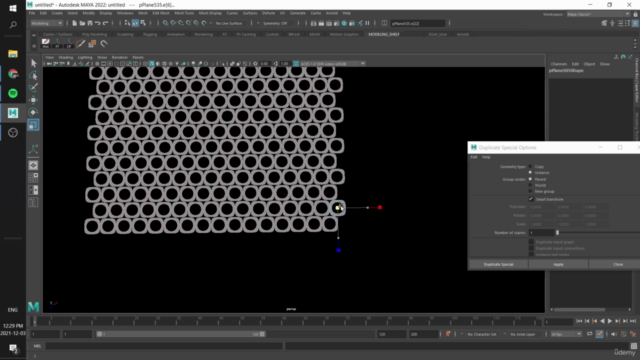The height and width of the screenshot is (360, 640).
Task: Click the Channels menu in Channel Box
Action: (x=559, y=64)
